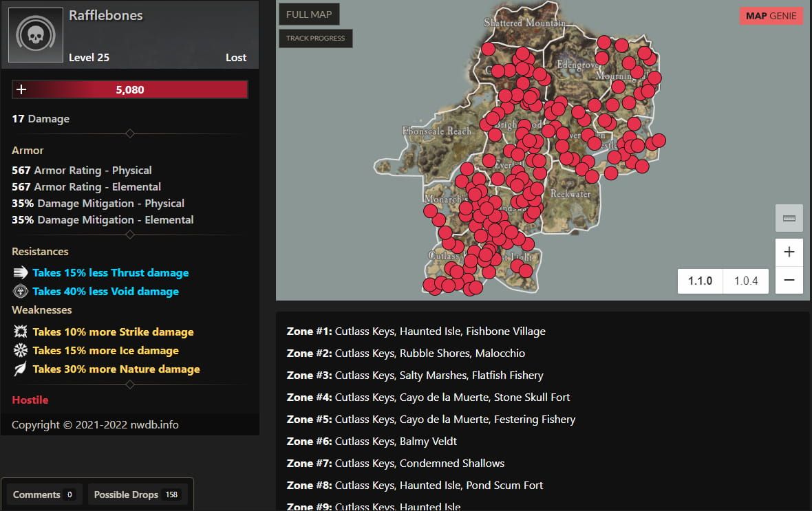Click the Shattered Mountain map label
Viewport: 812px width, 511px height.
(524, 23)
